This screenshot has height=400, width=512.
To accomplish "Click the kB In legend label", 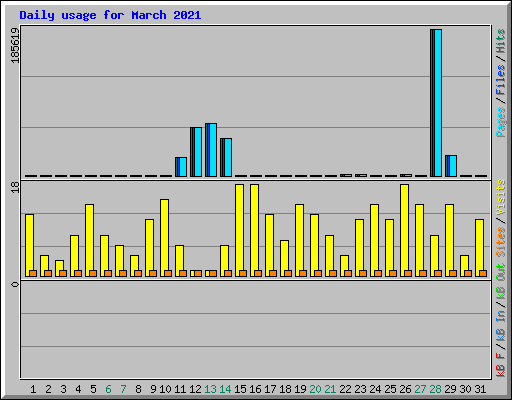I will (x=501, y=325).
